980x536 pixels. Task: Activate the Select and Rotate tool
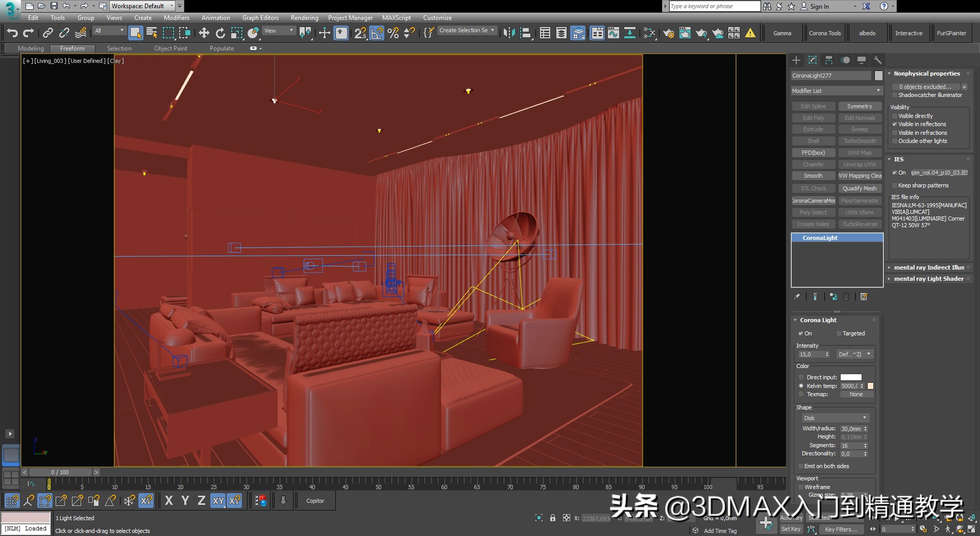[220, 33]
